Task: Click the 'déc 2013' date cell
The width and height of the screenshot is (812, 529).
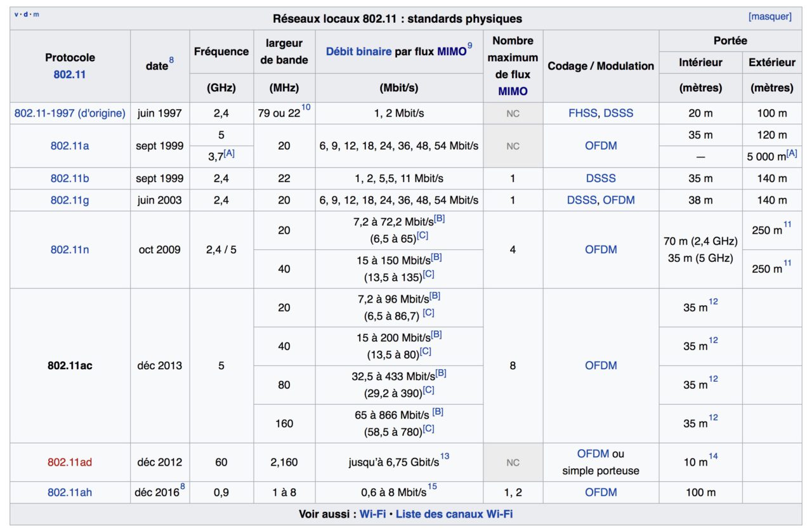Action: point(159,365)
